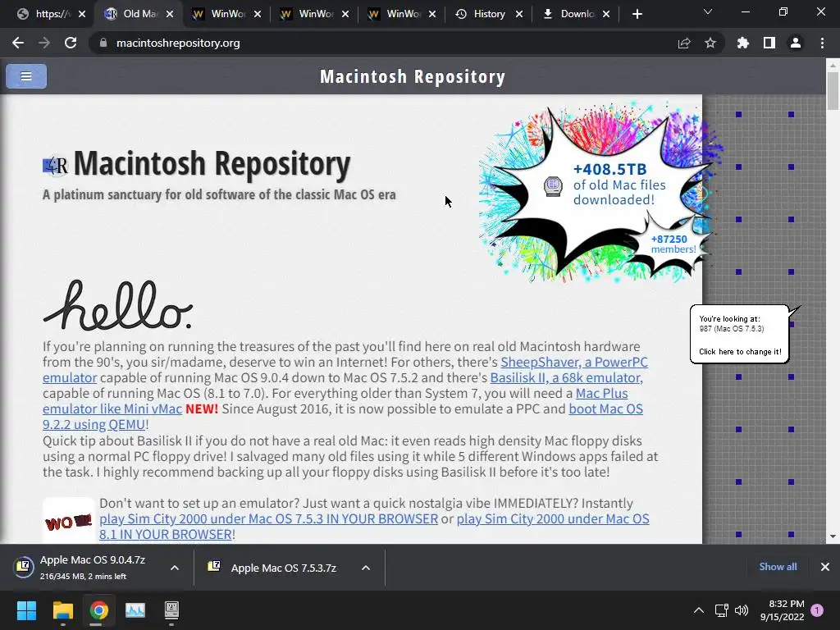Go forward to next page
This screenshot has height=630, width=840.
point(44,43)
